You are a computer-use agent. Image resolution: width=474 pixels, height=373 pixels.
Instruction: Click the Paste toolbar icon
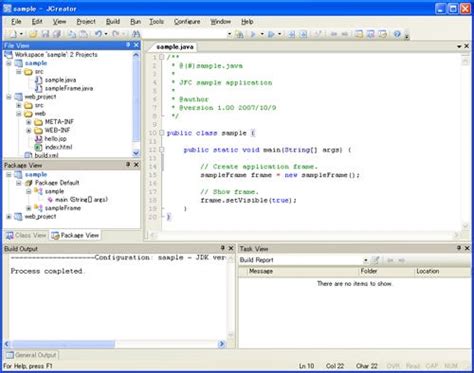tap(84, 34)
